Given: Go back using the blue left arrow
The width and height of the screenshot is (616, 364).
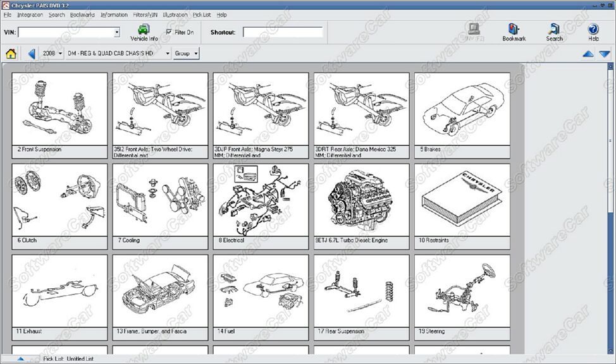Looking at the screenshot, I should point(32,54).
